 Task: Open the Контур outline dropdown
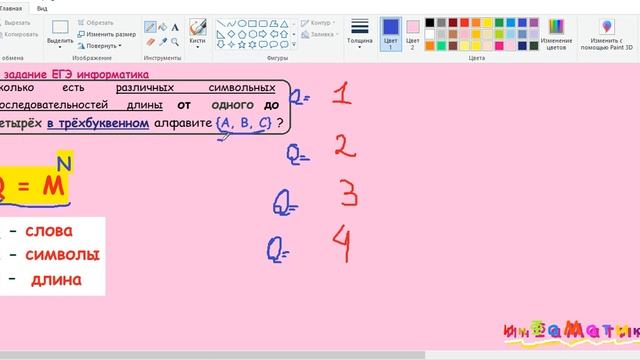[x=318, y=23]
